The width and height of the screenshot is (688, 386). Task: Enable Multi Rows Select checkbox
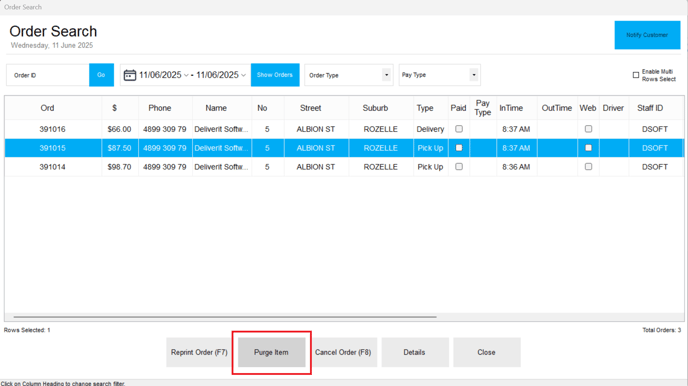coord(636,75)
